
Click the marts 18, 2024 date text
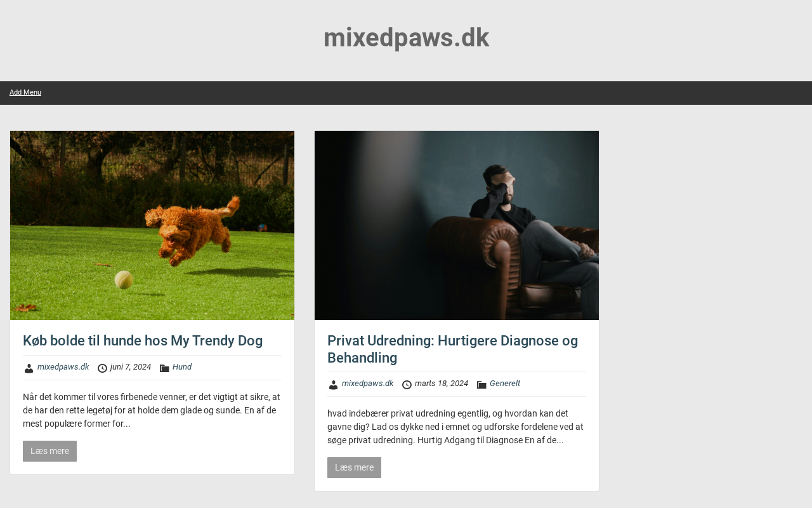442,384
